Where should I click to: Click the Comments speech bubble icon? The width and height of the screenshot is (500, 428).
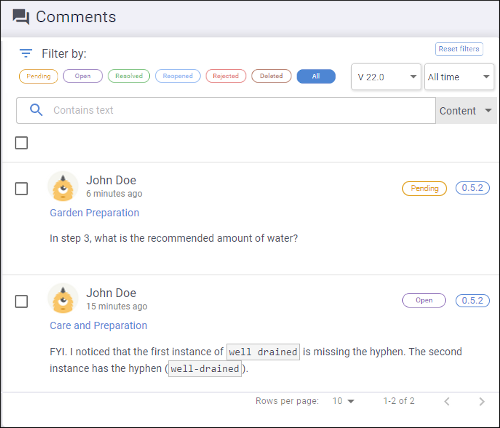point(21,17)
